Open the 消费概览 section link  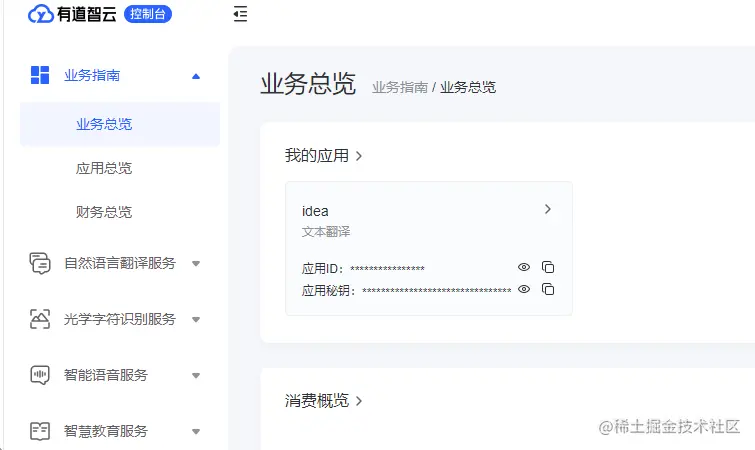point(323,400)
